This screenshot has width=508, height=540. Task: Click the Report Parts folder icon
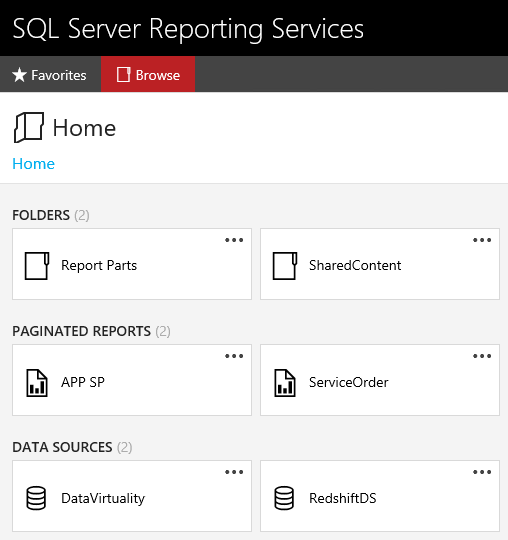[37, 266]
